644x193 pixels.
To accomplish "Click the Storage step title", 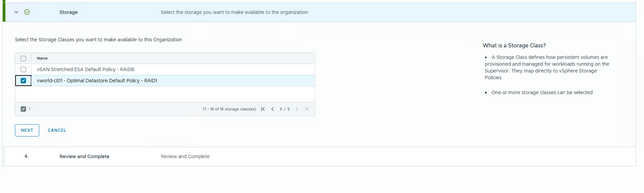I will coord(68,12).
